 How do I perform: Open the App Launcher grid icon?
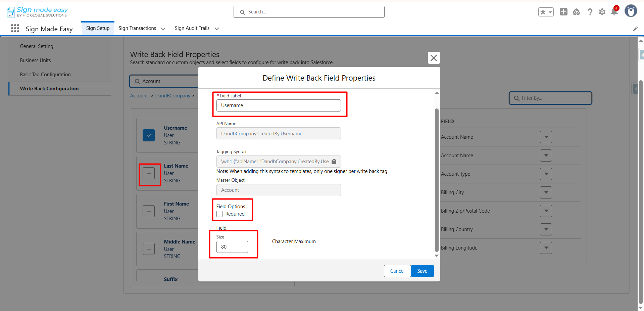coord(15,28)
